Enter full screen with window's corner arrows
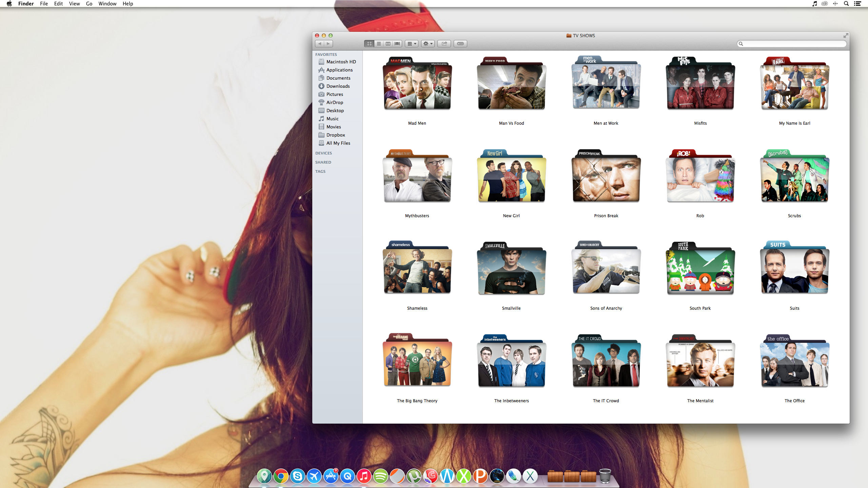The width and height of the screenshot is (868, 488). 846,36
